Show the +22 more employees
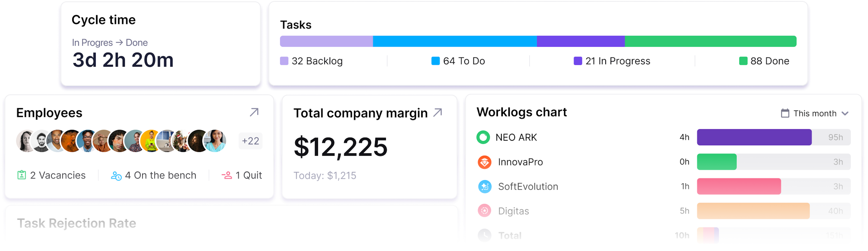This screenshot has height=251, width=868. [250, 141]
